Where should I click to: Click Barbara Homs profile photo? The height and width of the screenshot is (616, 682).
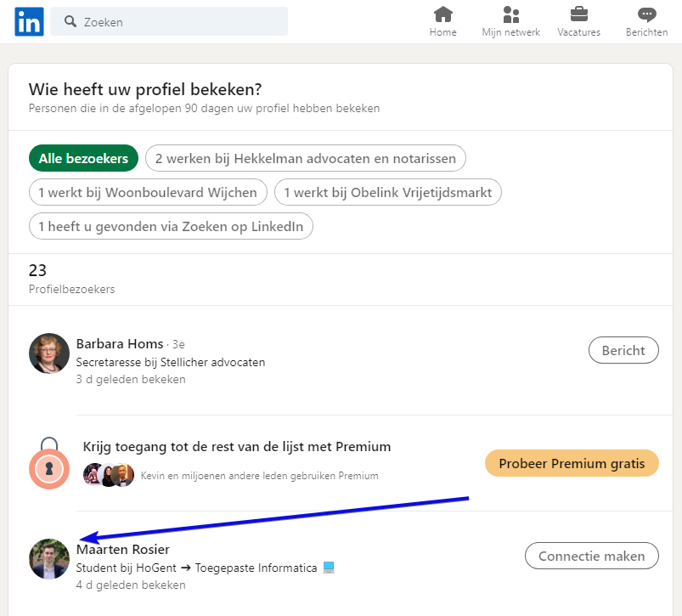tap(49, 353)
